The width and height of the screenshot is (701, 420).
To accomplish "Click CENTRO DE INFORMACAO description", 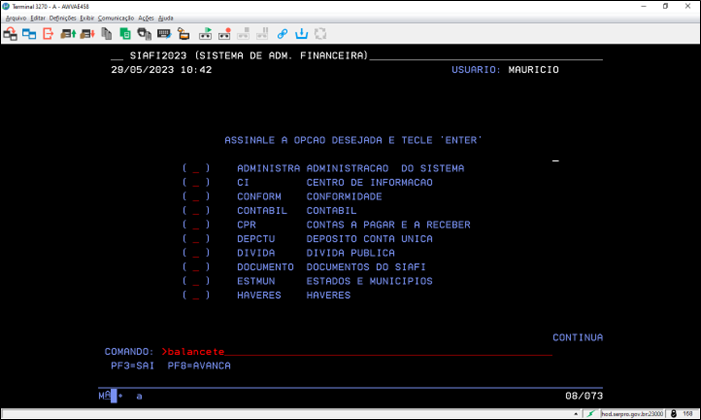I will tap(369, 182).
